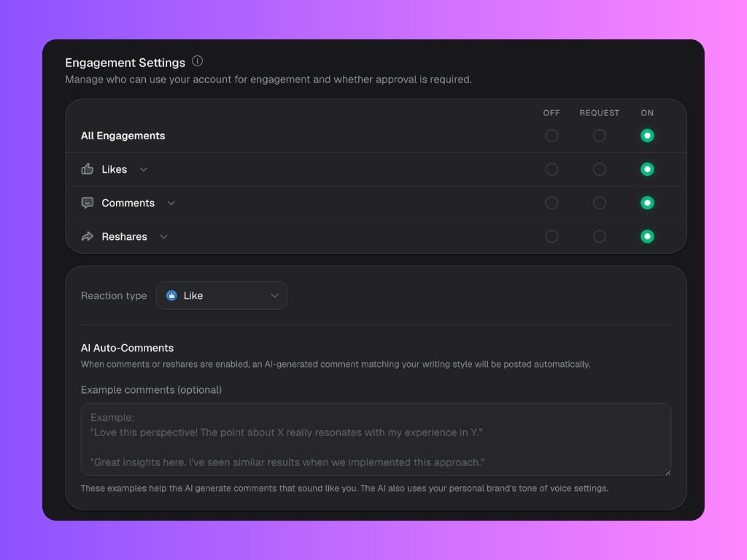Set Comments to Request
The image size is (747, 560).
click(600, 203)
